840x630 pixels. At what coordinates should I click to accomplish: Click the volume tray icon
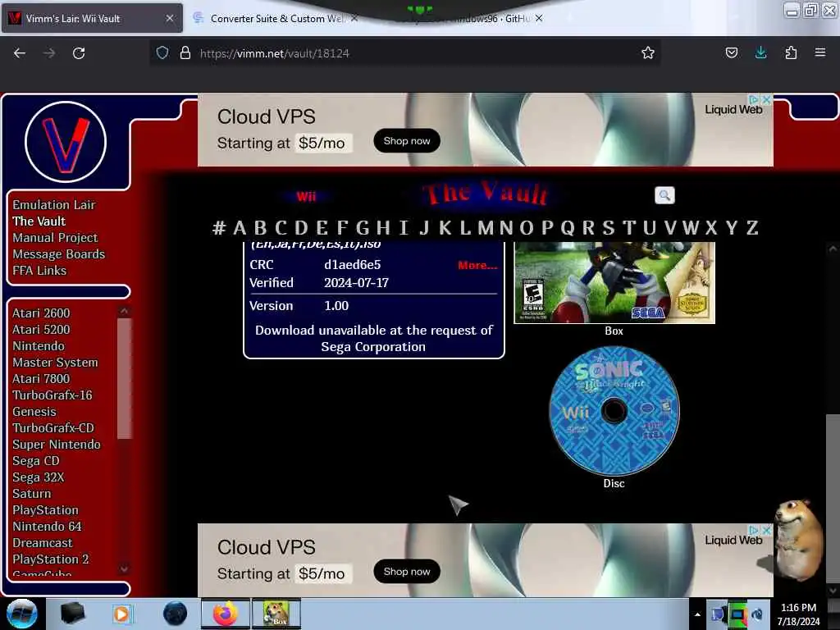(757, 614)
